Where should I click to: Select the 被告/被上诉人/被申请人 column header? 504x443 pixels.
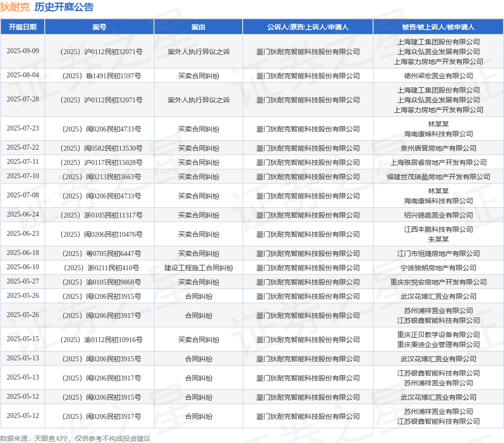pyautogui.click(x=439, y=27)
